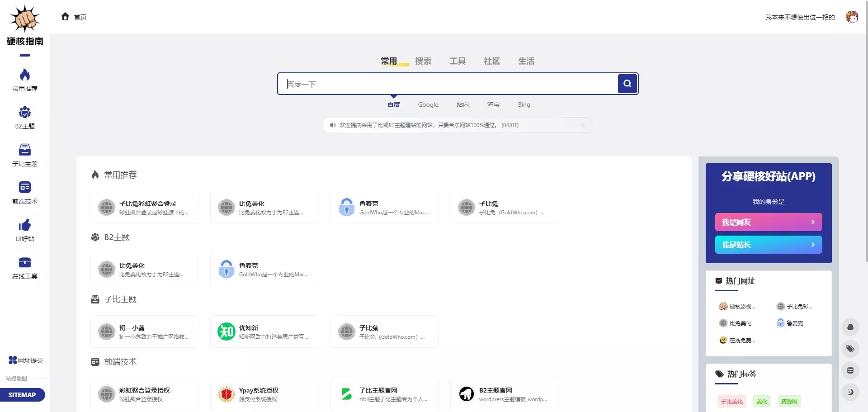Image resolution: width=868 pixels, height=412 pixels.
Task: Open 子比兔 card in 常用推荐
Action: 505,207
